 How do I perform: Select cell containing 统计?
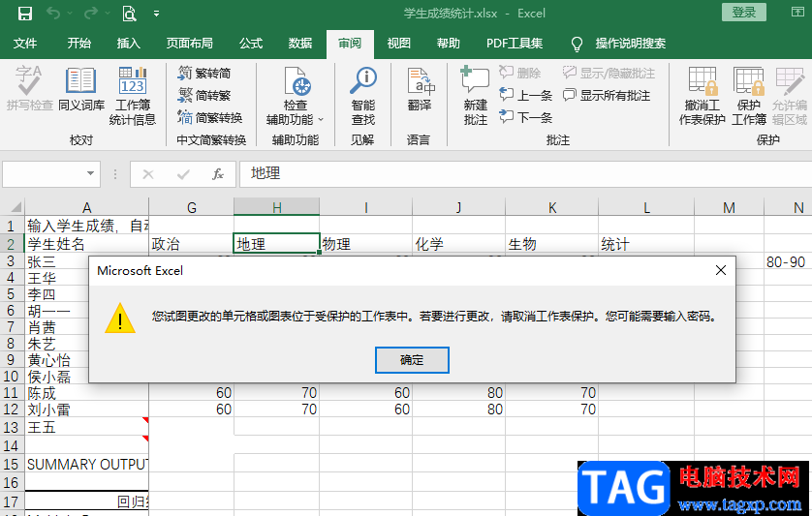coord(646,244)
